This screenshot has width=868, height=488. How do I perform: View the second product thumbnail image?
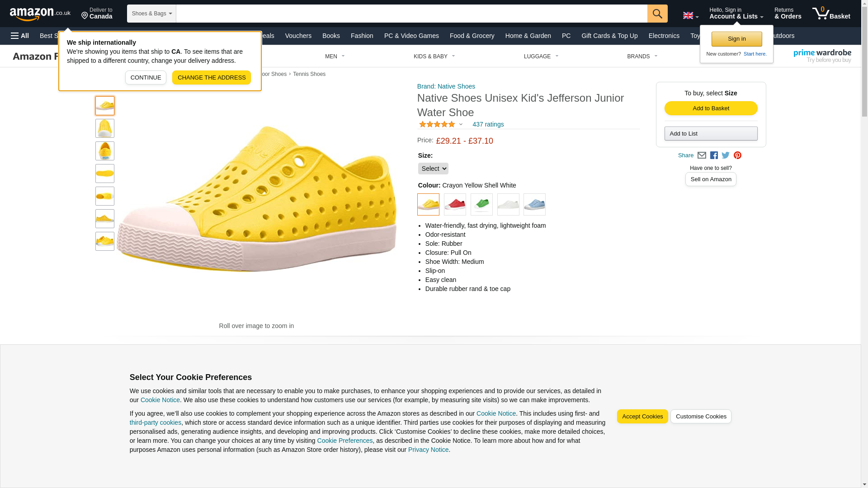click(x=105, y=128)
